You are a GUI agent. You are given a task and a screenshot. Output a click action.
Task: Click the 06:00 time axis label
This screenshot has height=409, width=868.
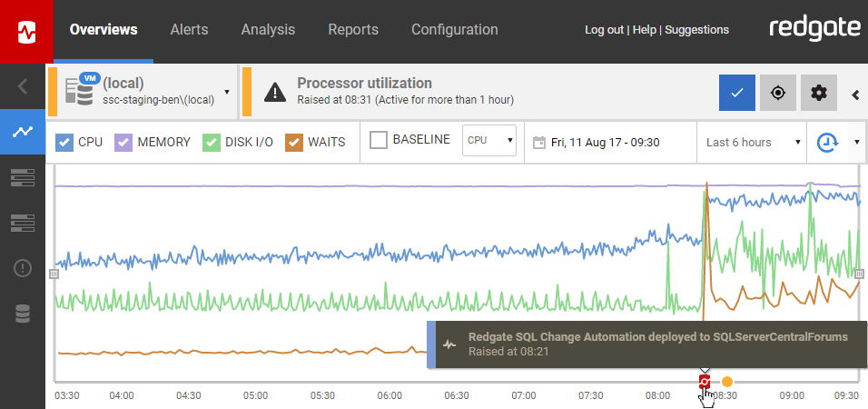pos(390,396)
